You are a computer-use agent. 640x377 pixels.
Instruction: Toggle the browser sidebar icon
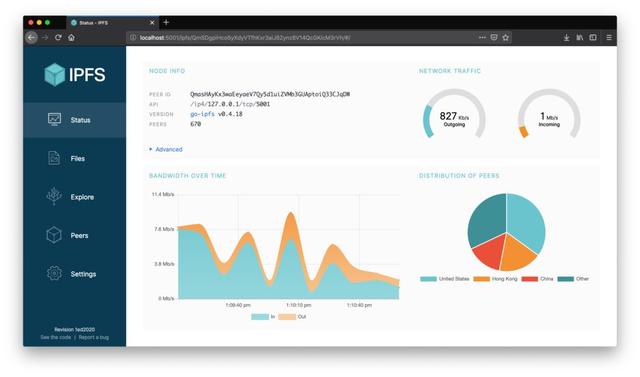[x=593, y=38]
